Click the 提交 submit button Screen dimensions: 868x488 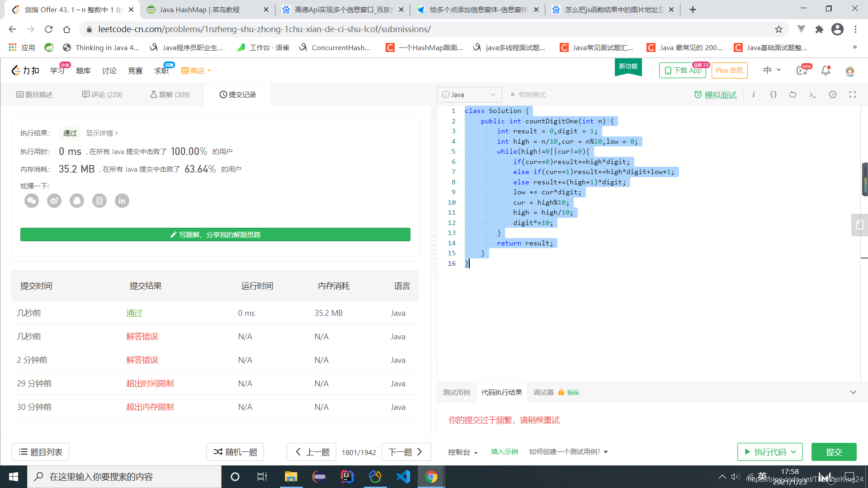pyautogui.click(x=835, y=452)
